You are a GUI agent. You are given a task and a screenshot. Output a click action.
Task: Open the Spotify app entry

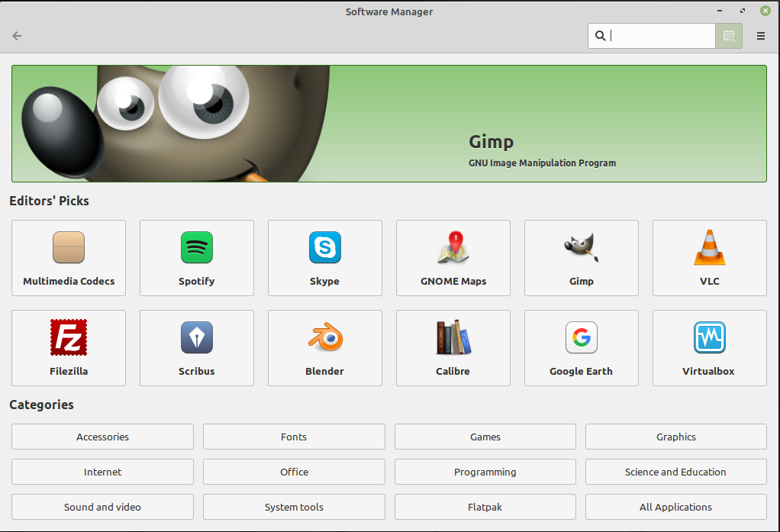point(196,258)
